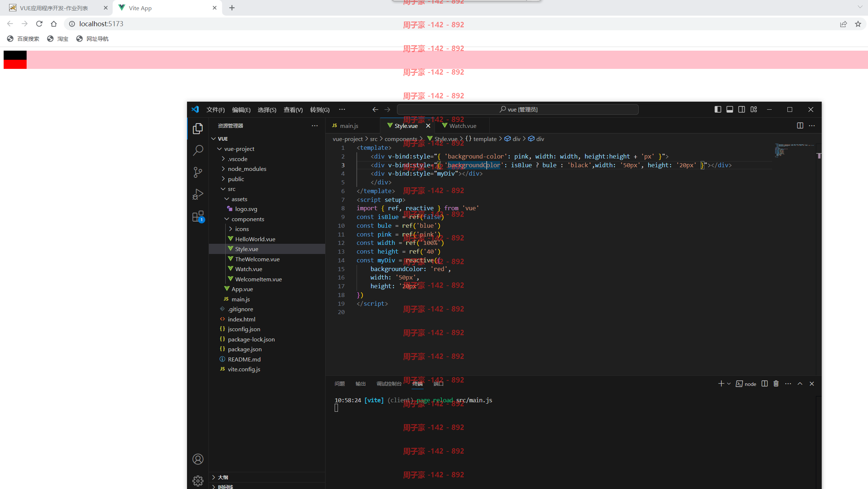Close the terminal panel
Image resolution: width=868 pixels, height=489 pixels.
click(812, 384)
